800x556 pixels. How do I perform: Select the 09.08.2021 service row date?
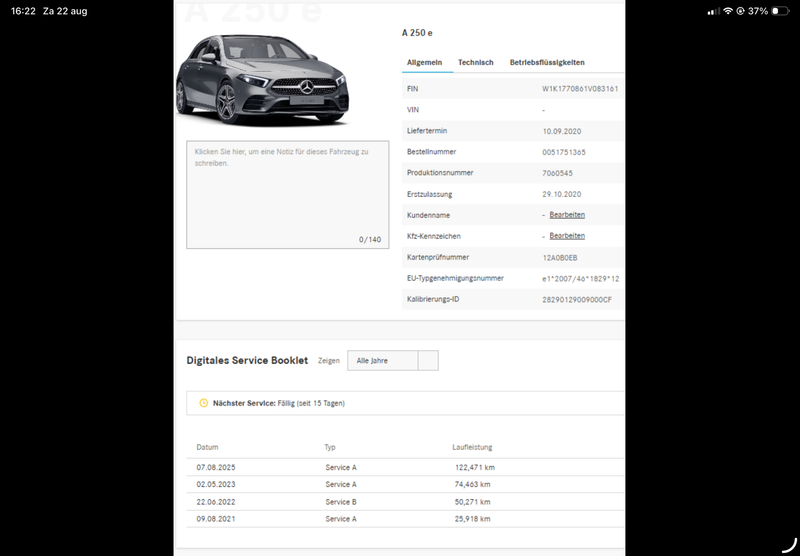[216, 519]
